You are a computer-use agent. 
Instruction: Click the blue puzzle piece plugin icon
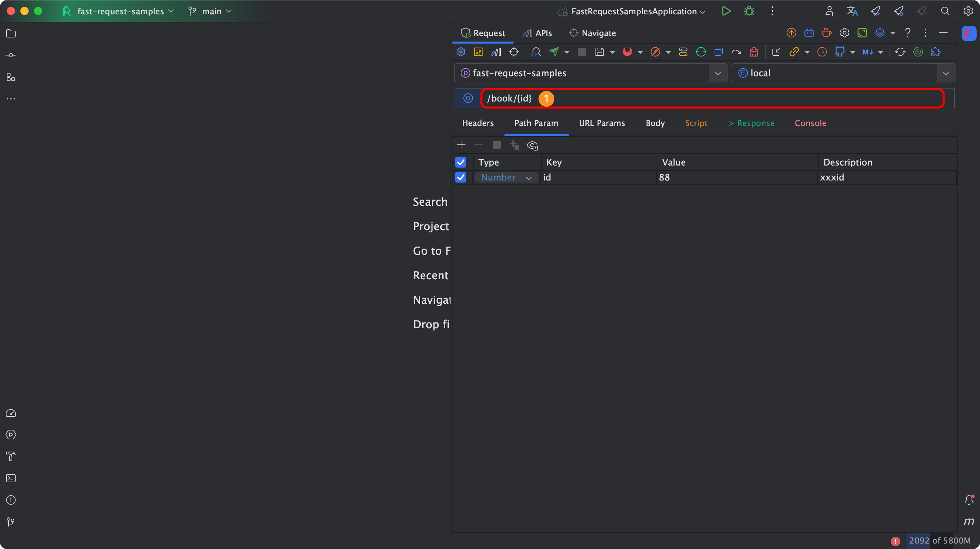pyautogui.click(x=935, y=52)
